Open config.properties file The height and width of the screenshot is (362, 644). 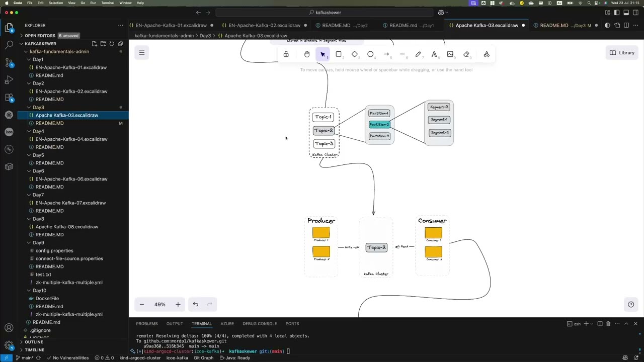tap(54, 250)
